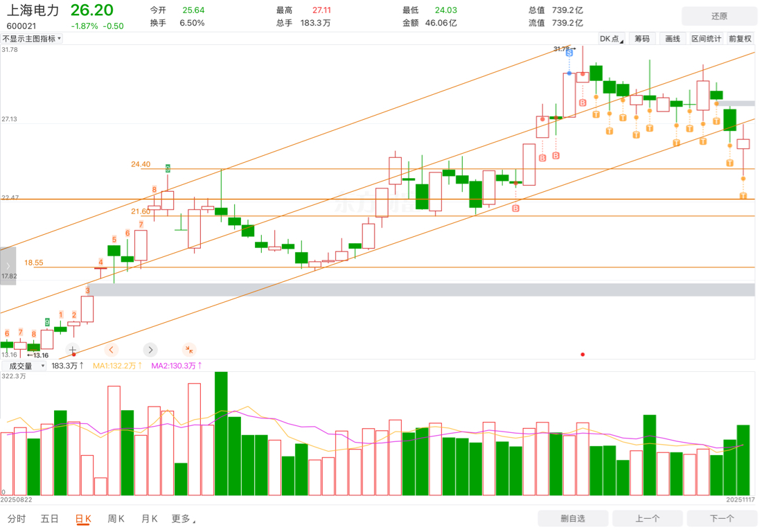This screenshot has height=532, width=762.
Task: Select the 日K daily candlestick tab
Action: (x=83, y=519)
